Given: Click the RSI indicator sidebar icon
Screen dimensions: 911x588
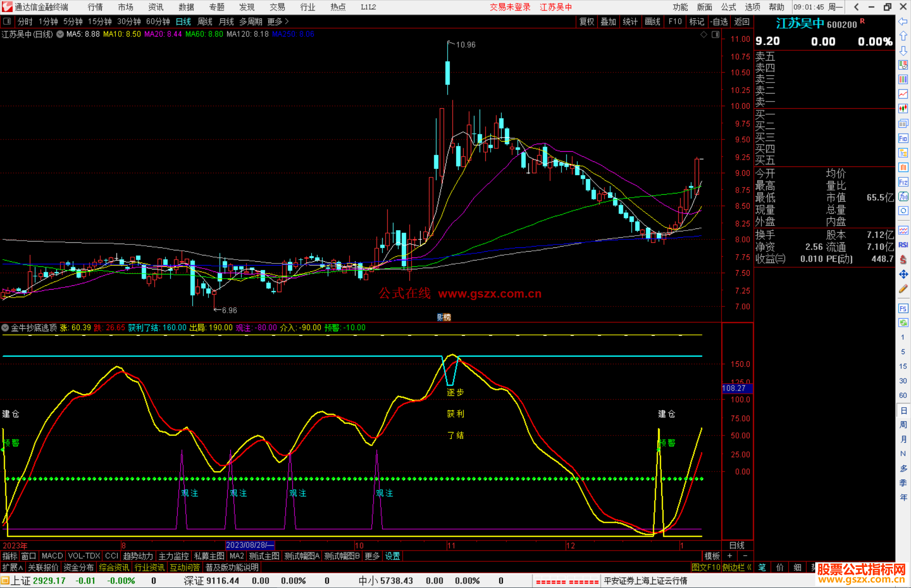Looking at the screenshot, I should 903,245.
